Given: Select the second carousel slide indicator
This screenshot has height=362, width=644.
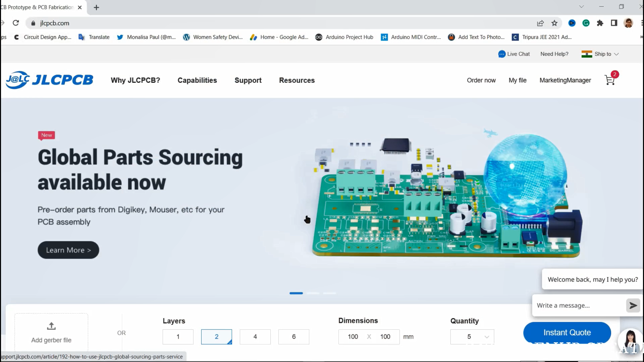Looking at the screenshot, I should click(313, 293).
